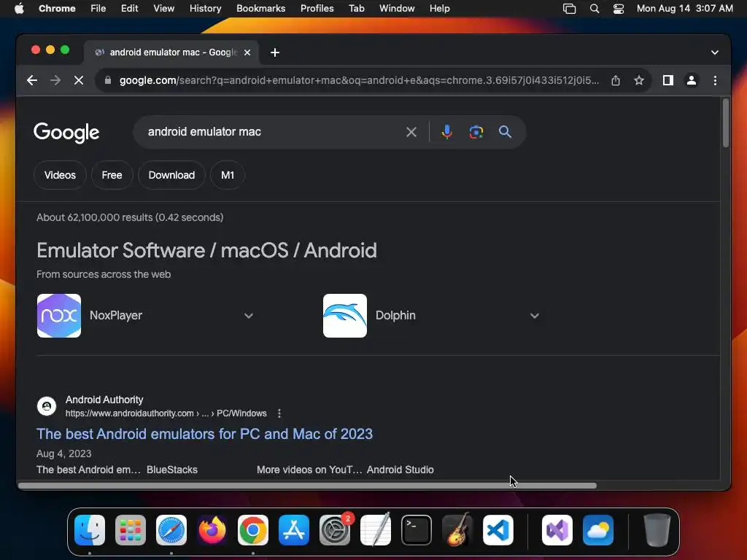This screenshot has width=747, height=560.
Task: Open App Store from the Dock
Action: 294,530
